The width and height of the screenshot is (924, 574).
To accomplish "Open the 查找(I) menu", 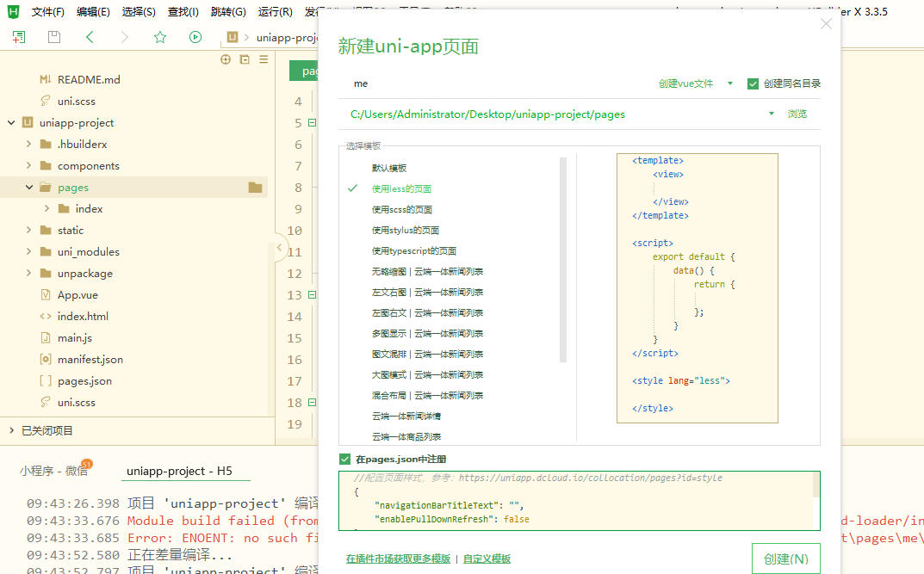I will 183,12.
